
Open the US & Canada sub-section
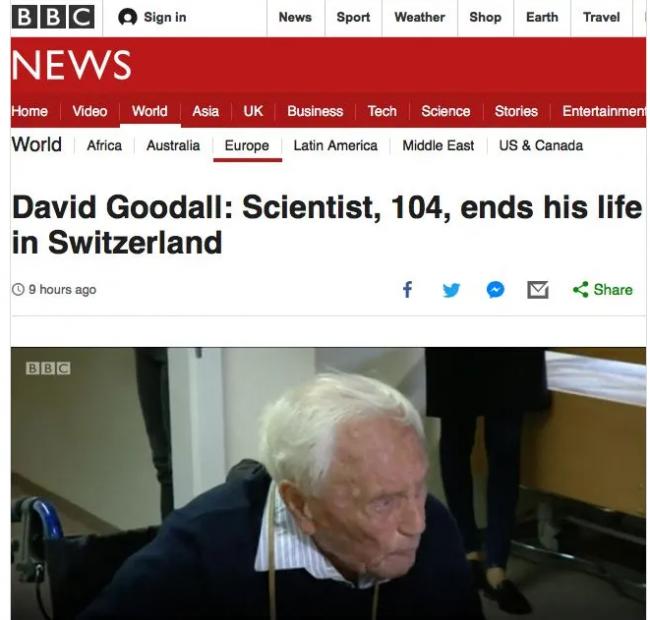point(541,145)
